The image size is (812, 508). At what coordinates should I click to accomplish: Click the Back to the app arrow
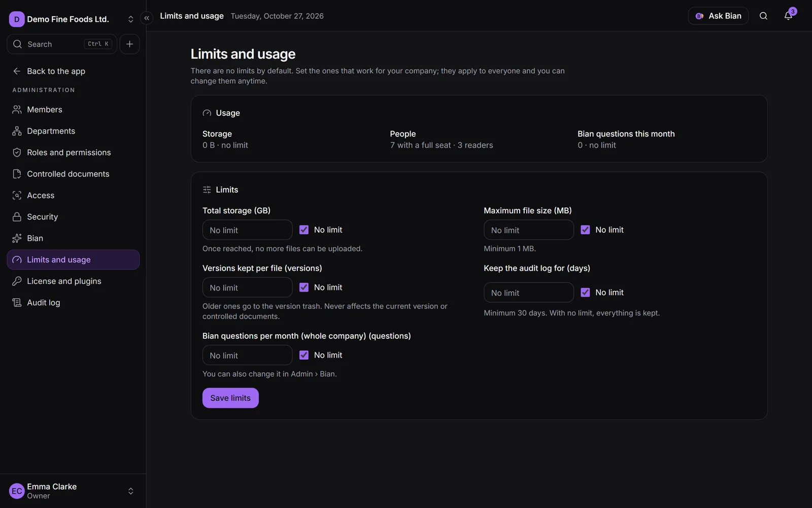(x=17, y=71)
